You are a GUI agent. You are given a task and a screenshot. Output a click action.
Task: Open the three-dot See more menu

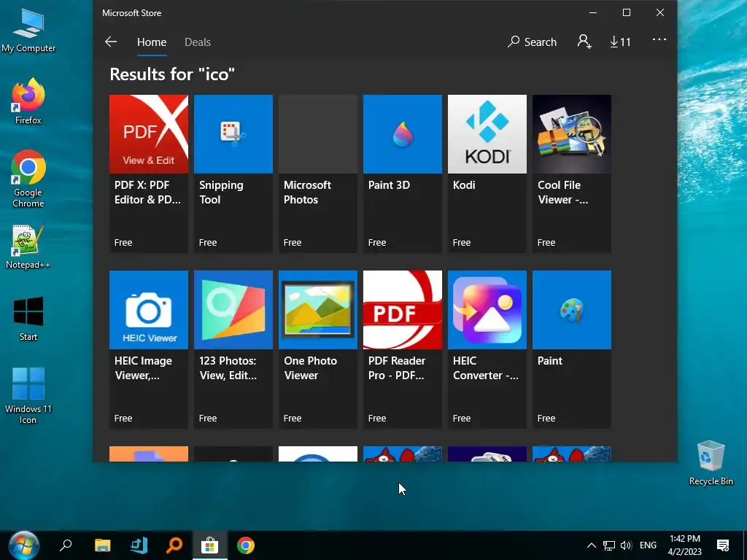tap(659, 39)
